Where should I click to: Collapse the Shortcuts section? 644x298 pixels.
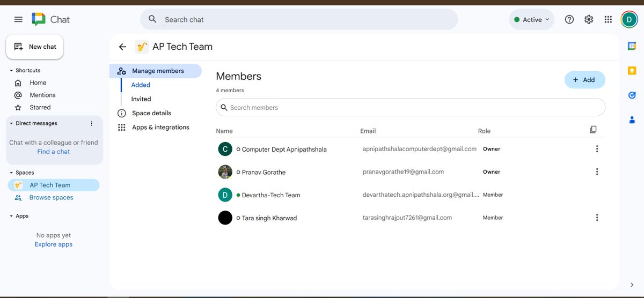click(11, 71)
